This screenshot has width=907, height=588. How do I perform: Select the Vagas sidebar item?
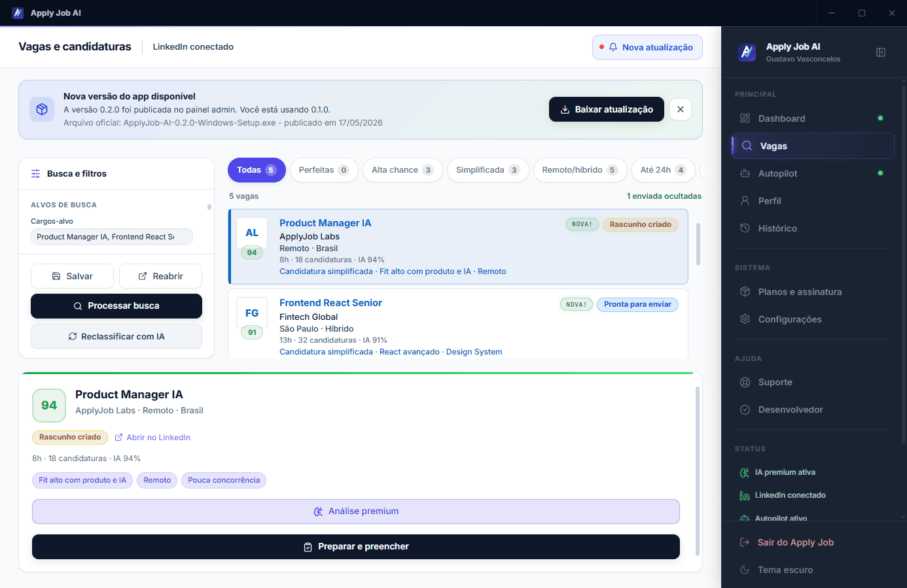[x=813, y=146]
